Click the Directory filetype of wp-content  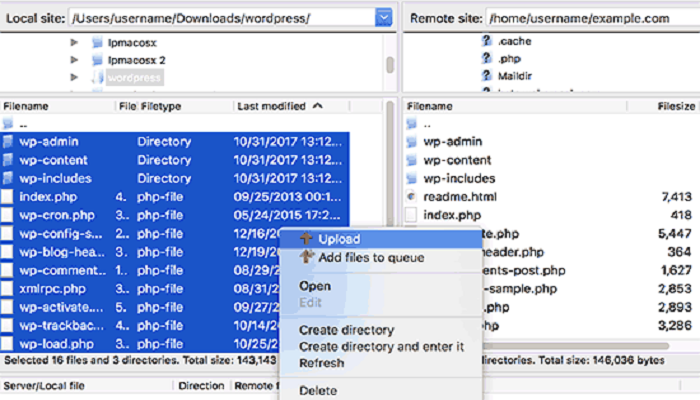[x=164, y=160]
